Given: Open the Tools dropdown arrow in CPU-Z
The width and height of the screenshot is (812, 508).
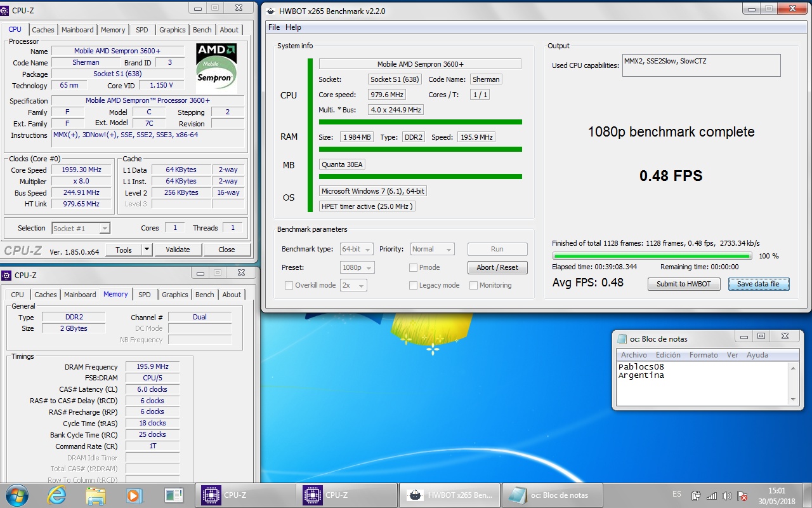Looking at the screenshot, I should tap(147, 250).
